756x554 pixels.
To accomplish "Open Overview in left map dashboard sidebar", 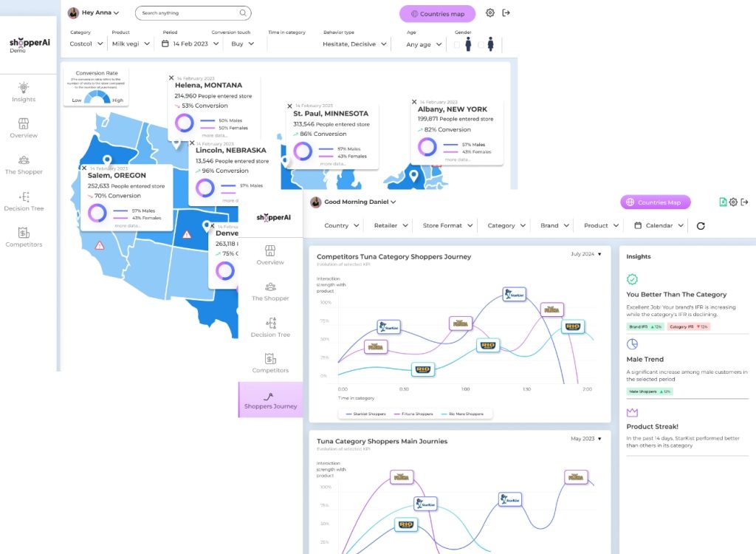I will click(x=24, y=129).
